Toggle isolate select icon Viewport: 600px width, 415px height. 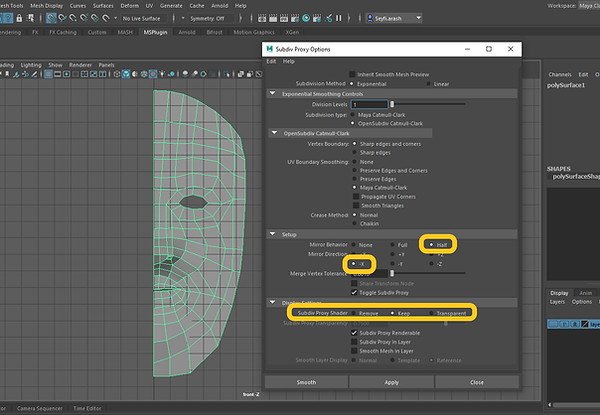(x=227, y=74)
